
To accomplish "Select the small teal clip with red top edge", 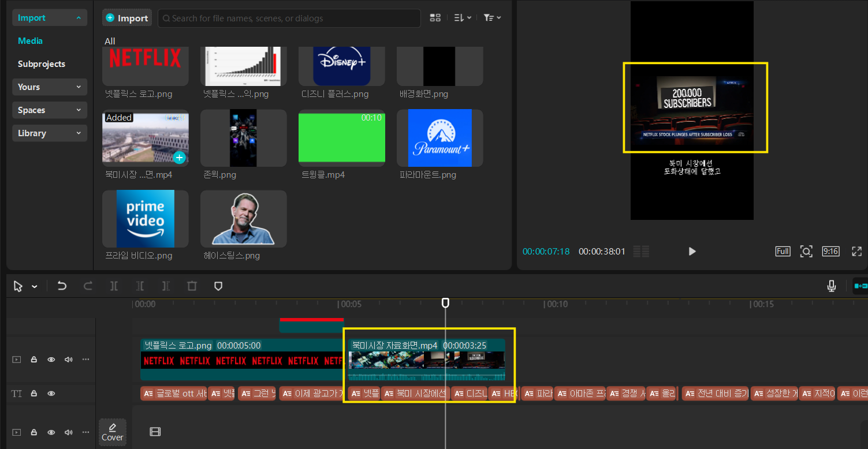I will 311,325.
